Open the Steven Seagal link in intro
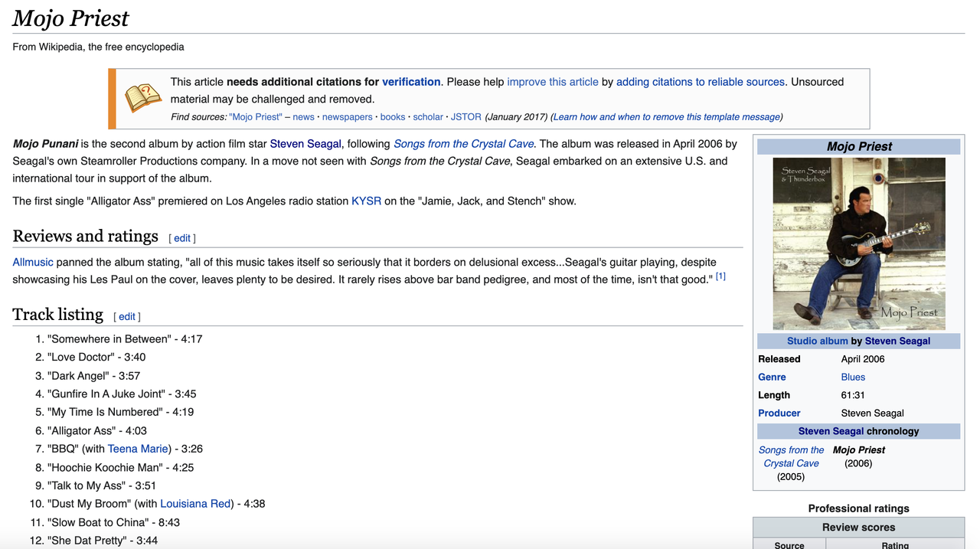 (x=305, y=144)
